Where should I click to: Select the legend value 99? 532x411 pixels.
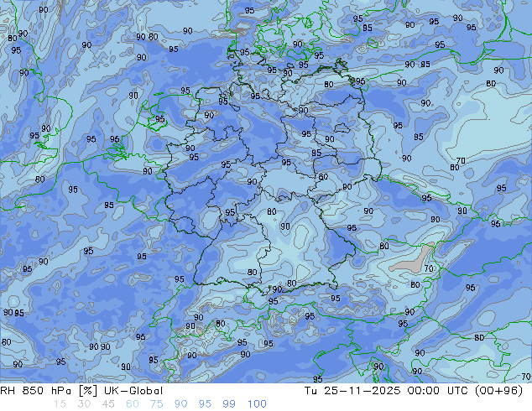pos(229,404)
